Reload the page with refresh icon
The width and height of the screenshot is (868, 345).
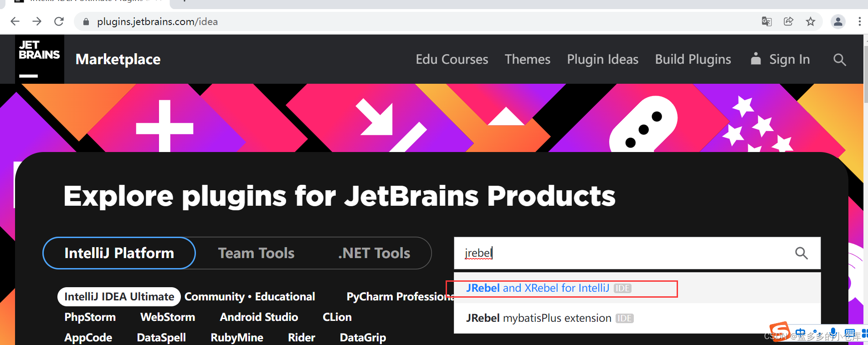(x=59, y=21)
